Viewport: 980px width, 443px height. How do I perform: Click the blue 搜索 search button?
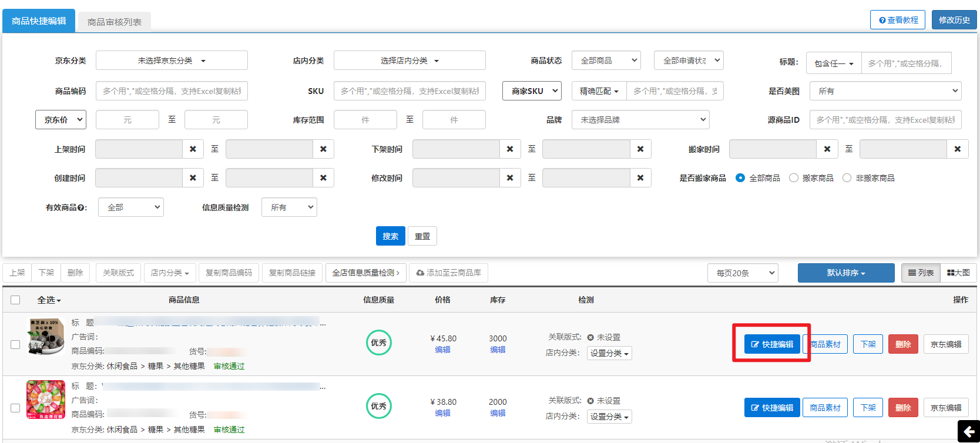[x=390, y=236]
